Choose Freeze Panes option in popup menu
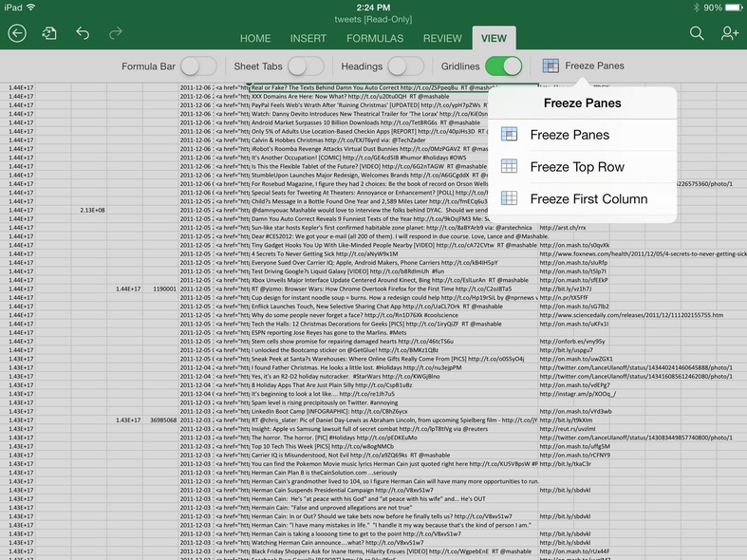 [570, 135]
